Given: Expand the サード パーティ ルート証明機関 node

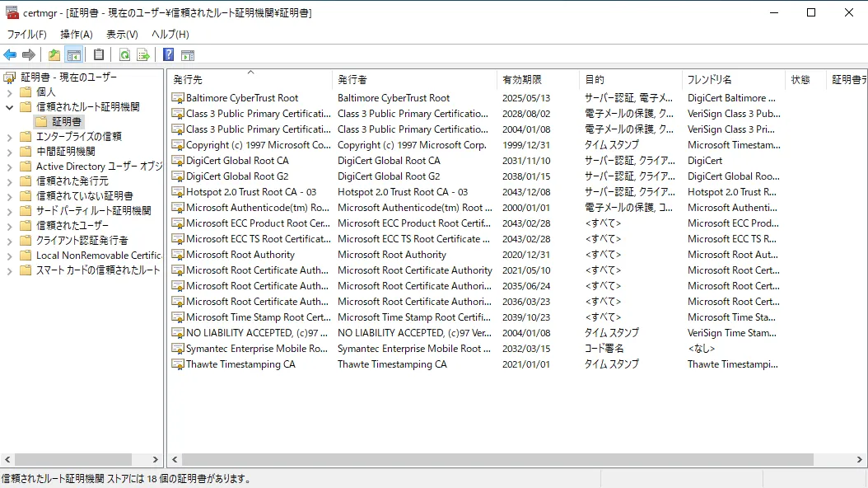Looking at the screenshot, I should (x=9, y=211).
